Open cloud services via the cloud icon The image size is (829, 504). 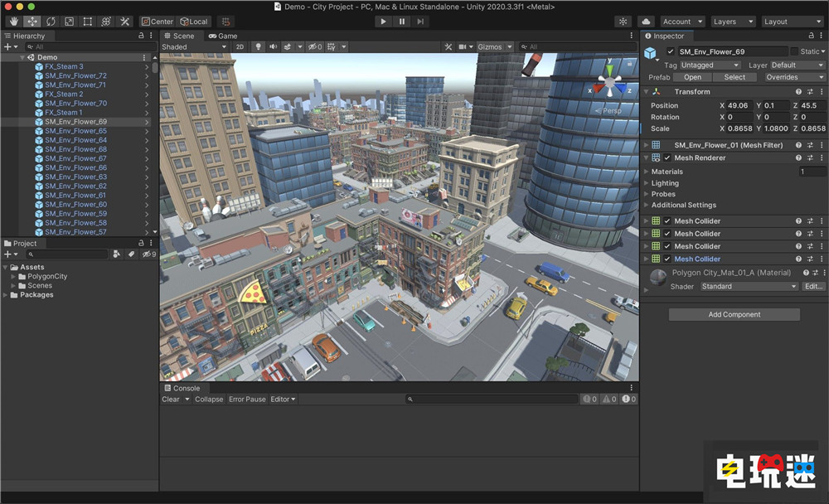click(647, 22)
